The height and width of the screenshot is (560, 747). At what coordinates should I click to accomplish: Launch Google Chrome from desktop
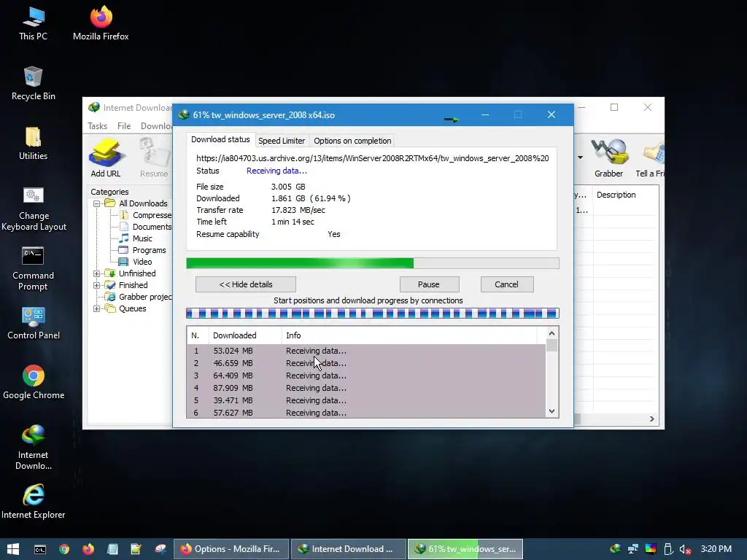pos(34,382)
